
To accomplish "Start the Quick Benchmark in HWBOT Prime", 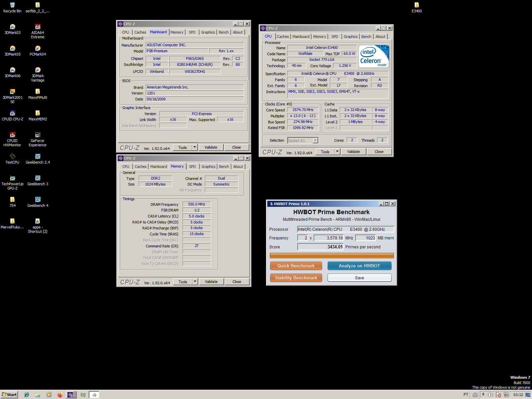I will click(x=296, y=266).
